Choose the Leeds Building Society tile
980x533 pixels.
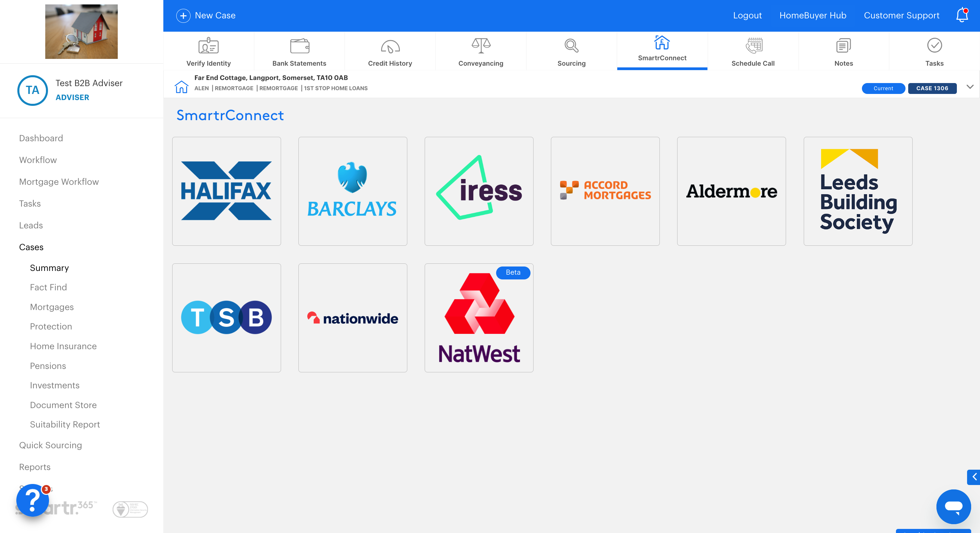click(858, 191)
